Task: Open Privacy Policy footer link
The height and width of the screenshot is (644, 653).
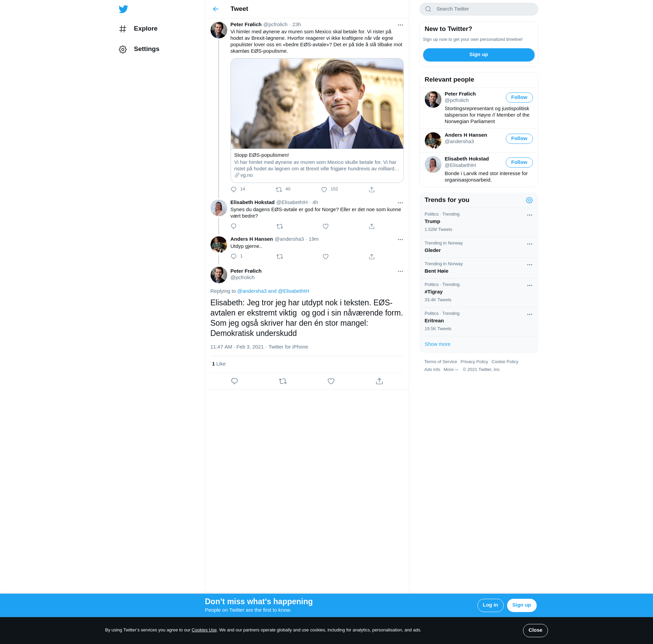Action: click(x=474, y=362)
